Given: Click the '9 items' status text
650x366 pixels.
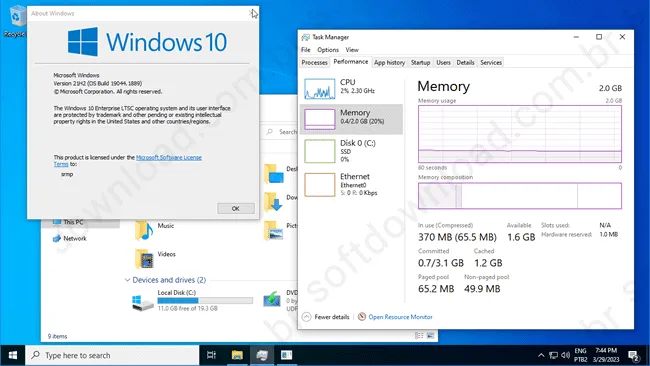Looking at the screenshot, I should 57,336.
